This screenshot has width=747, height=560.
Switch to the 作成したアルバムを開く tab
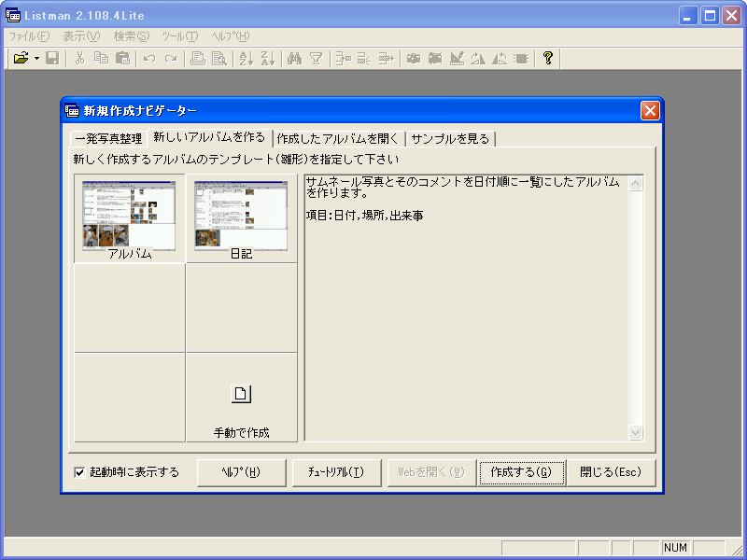pyautogui.click(x=337, y=139)
